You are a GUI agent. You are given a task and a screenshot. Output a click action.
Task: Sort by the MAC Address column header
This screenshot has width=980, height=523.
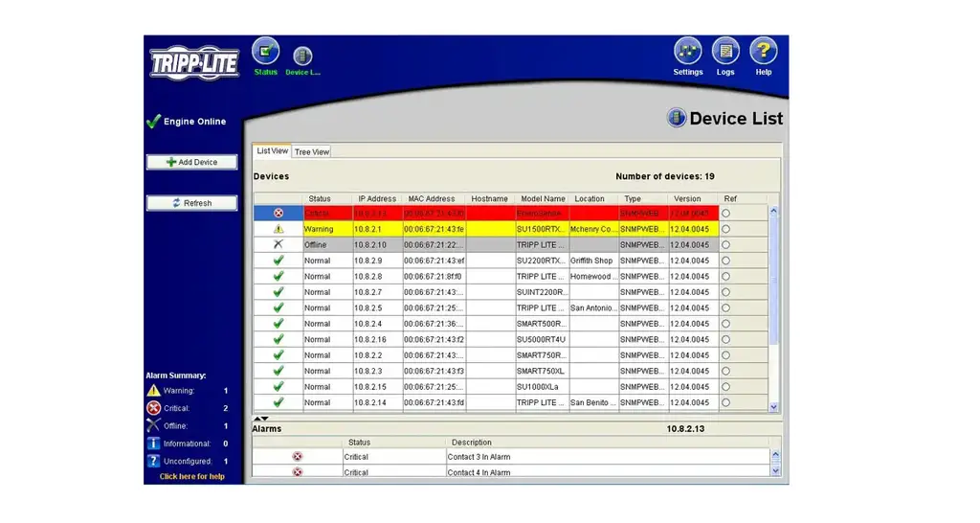pyautogui.click(x=432, y=198)
